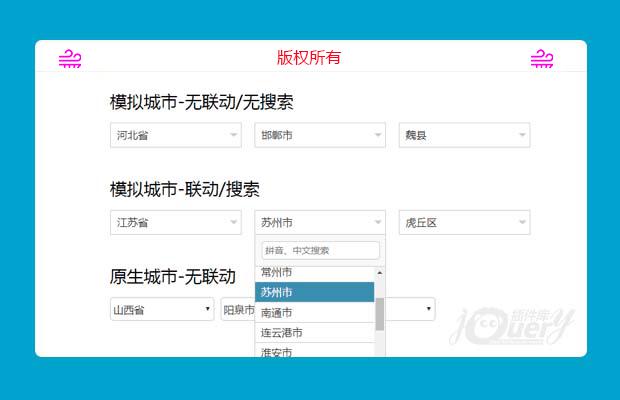Focus the 拼音、中文搜索 search field
The image size is (620, 400).
(x=320, y=250)
